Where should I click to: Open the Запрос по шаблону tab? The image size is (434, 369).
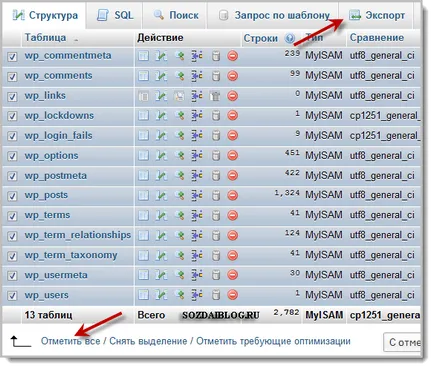273,15
